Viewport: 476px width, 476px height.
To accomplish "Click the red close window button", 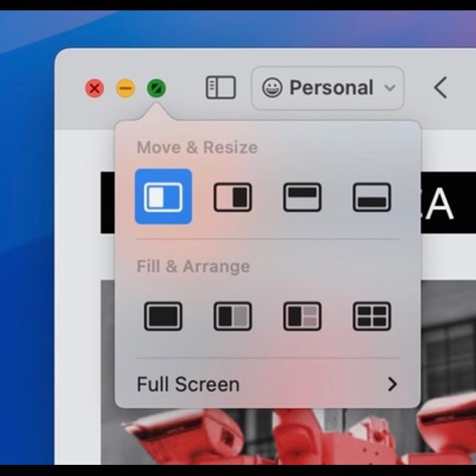I will click(x=94, y=89).
